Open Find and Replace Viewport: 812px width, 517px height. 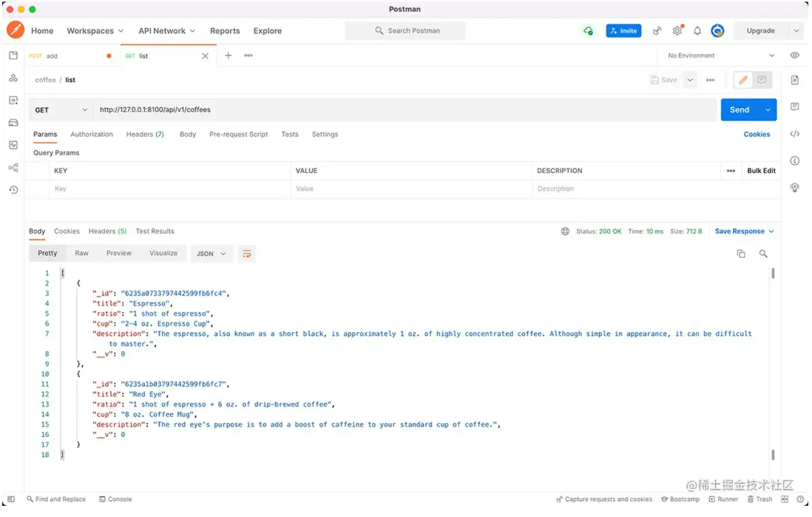coord(56,499)
